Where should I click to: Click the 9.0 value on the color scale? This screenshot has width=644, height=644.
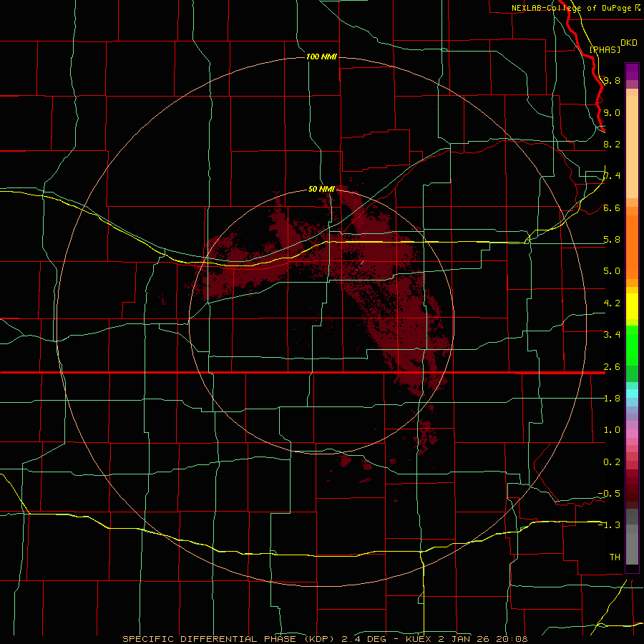click(x=612, y=112)
